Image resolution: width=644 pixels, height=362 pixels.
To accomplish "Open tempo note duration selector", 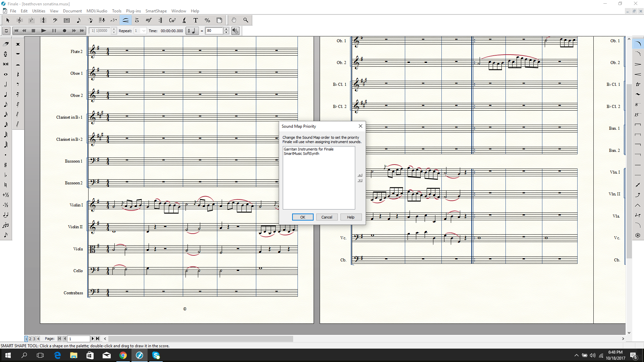I will pos(192,31).
